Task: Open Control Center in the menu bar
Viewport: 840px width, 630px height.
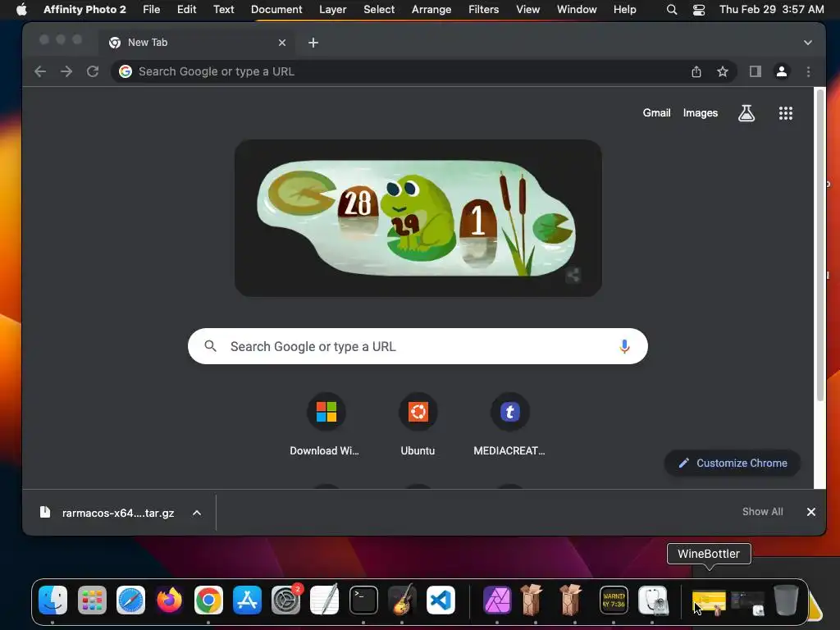Action: point(699,10)
